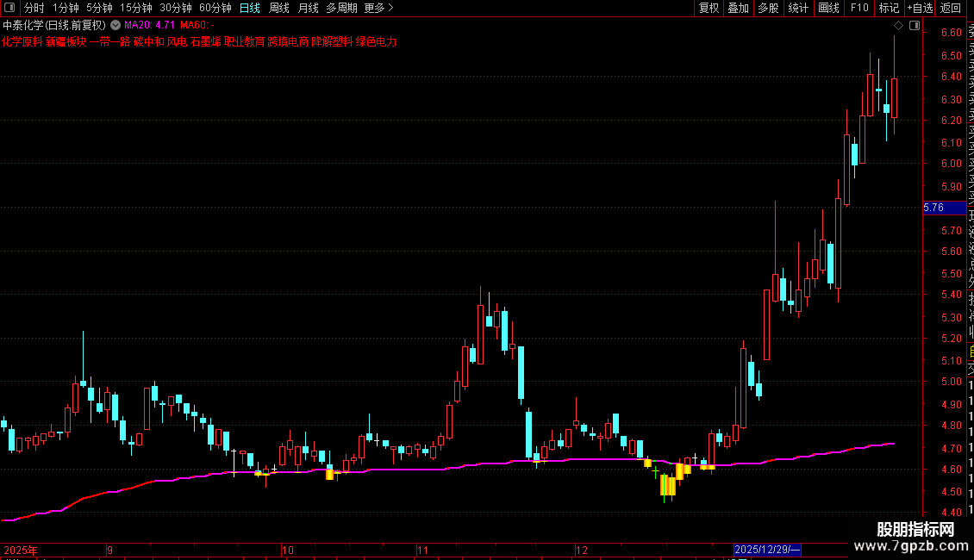974x560 pixels.
Task: Click month 12 on the time axis
Action: 582,550
